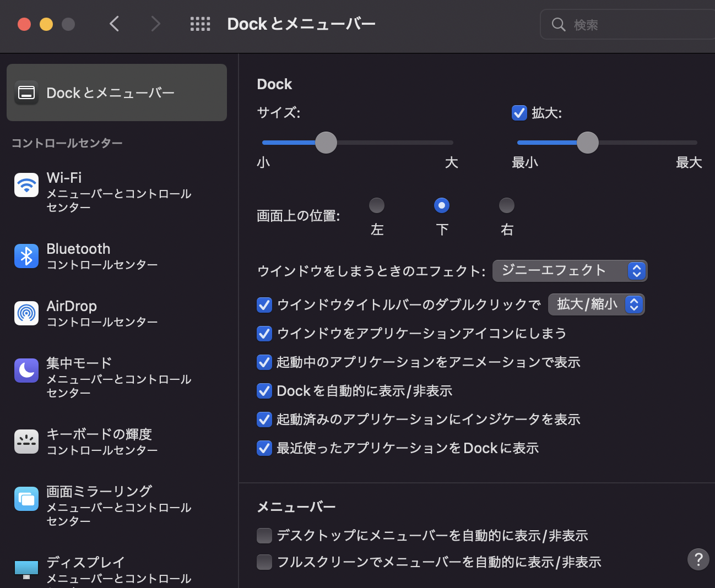The width and height of the screenshot is (715, 588).
Task: Click the 拡大 magnification slider knob
Action: (588, 143)
